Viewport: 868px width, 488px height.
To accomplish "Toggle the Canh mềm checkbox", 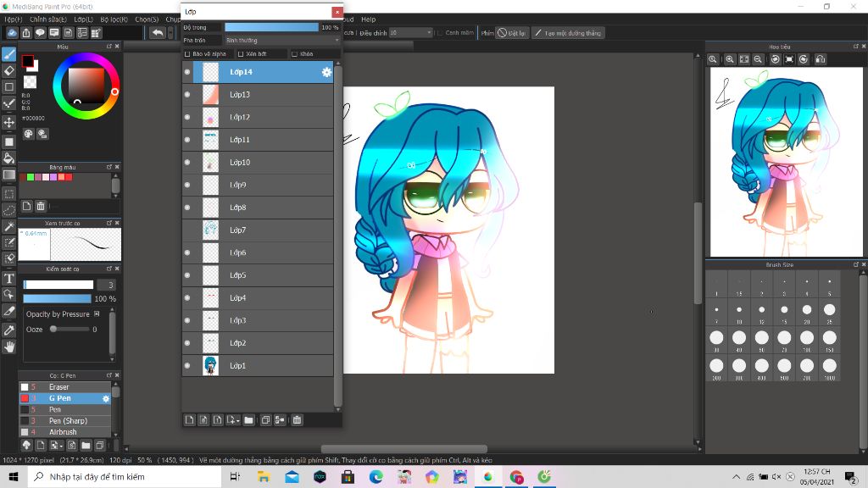I will pos(440,33).
